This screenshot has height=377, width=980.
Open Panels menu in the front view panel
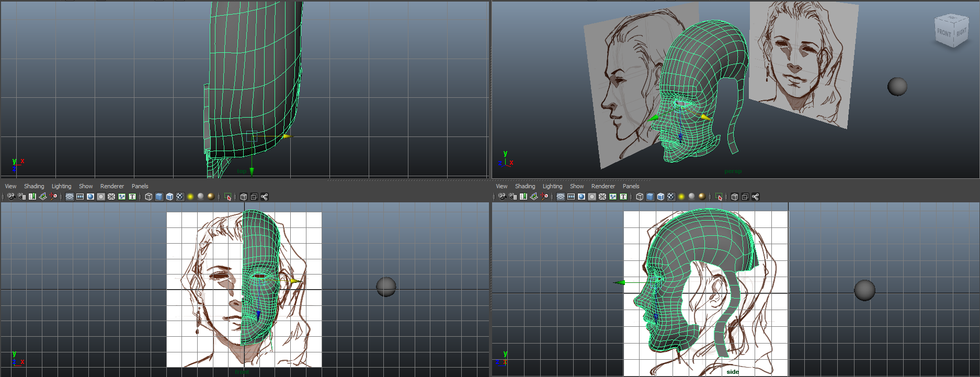[140, 186]
